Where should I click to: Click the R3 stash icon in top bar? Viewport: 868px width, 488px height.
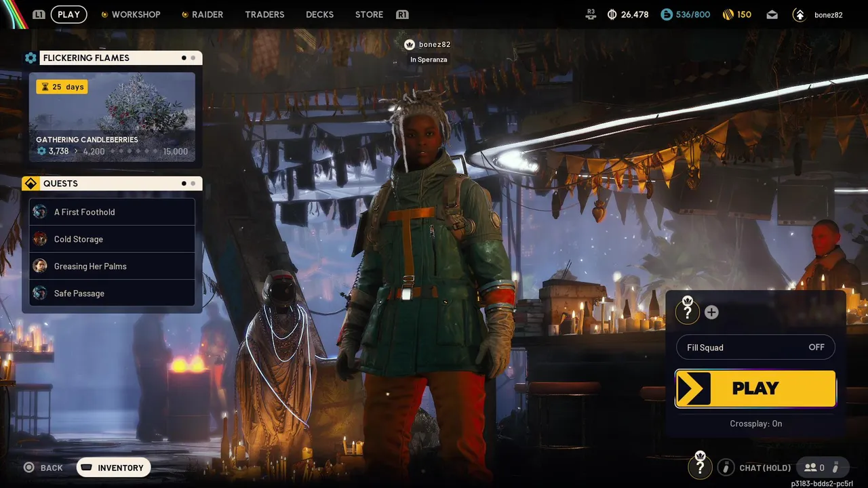click(x=591, y=14)
